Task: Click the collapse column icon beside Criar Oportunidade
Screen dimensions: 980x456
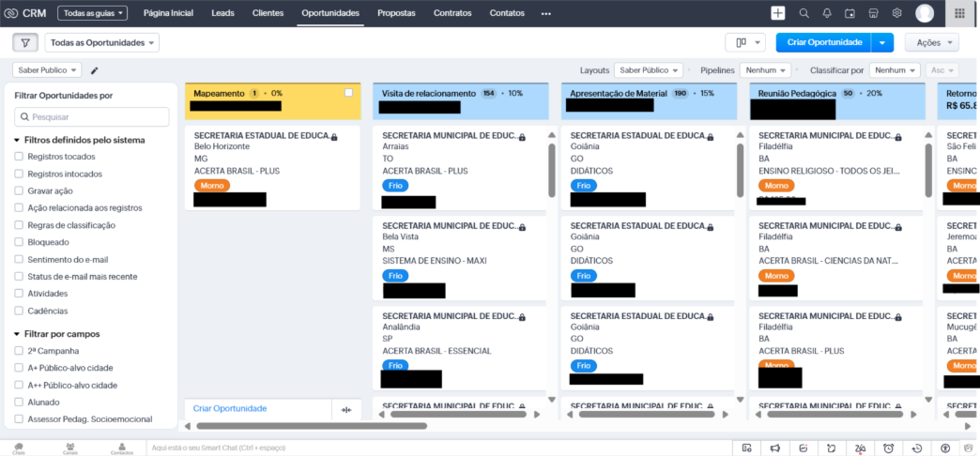Action: coord(347,410)
